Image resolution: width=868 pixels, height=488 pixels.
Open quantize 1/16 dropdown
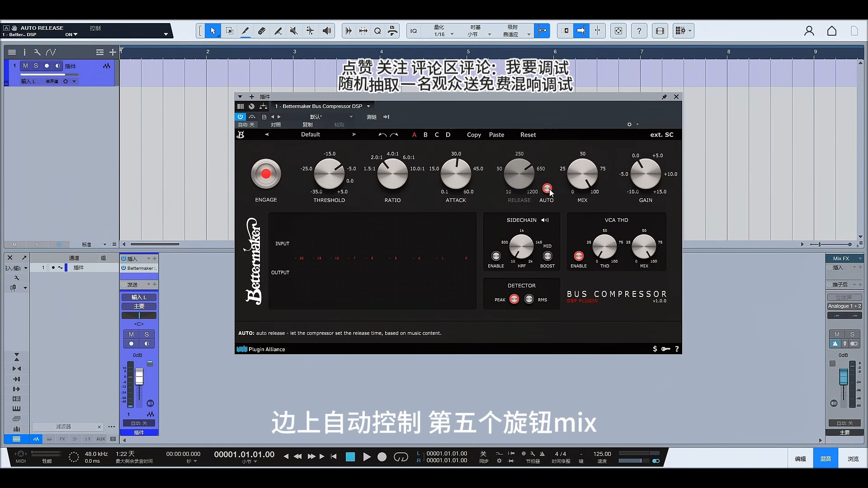443,34
